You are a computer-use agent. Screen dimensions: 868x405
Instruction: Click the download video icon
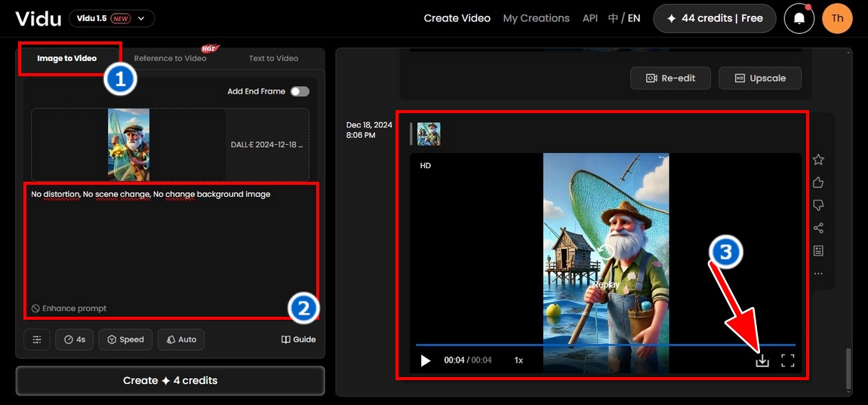click(x=762, y=361)
